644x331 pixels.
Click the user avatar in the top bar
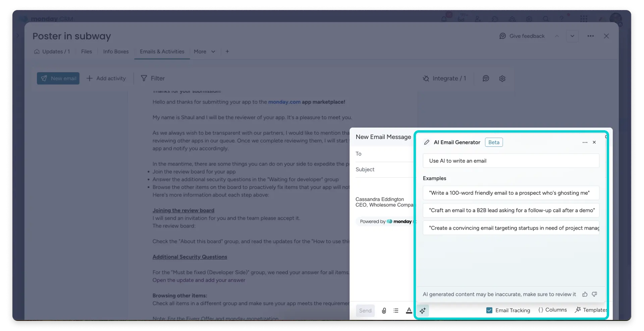tap(615, 19)
